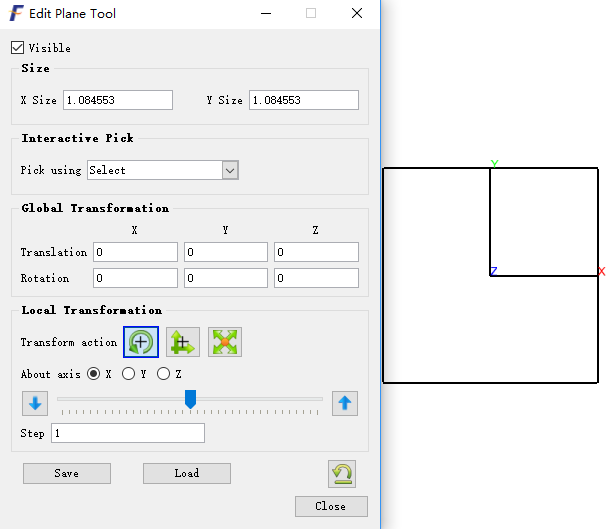The height and width of the screenshot is (529, 611).
Task: Click the Close button at bottom
Action: pyautogui.click(x=331, y=506)
